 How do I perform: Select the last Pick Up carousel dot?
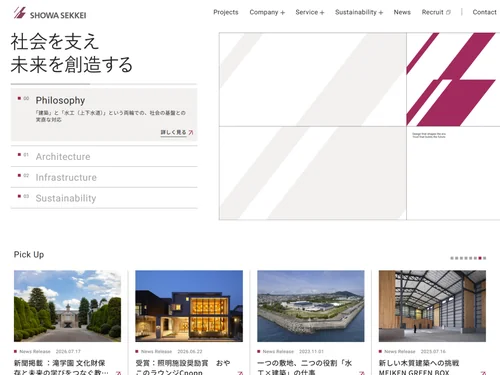(x=484, y=258)
